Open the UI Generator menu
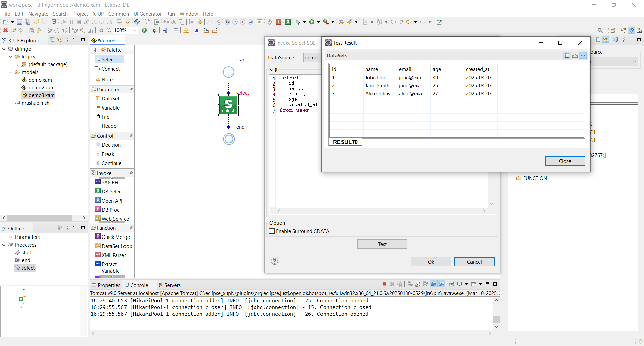The width and height of the screenshot is (644, 346). click(x=147, y=14)
